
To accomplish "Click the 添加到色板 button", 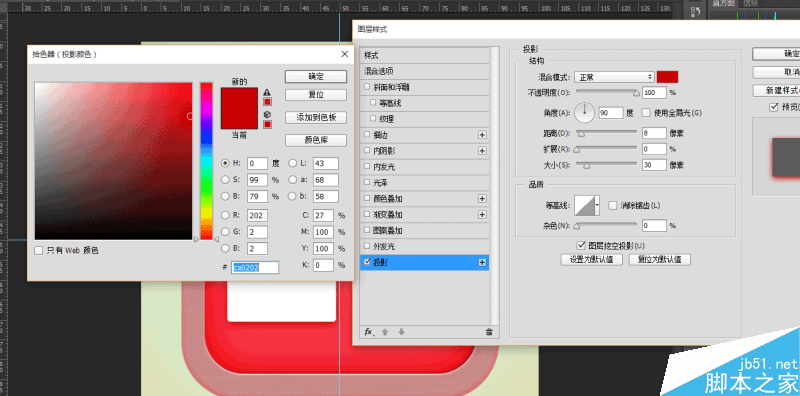I will pyautogui.click(x=316, y=117).
